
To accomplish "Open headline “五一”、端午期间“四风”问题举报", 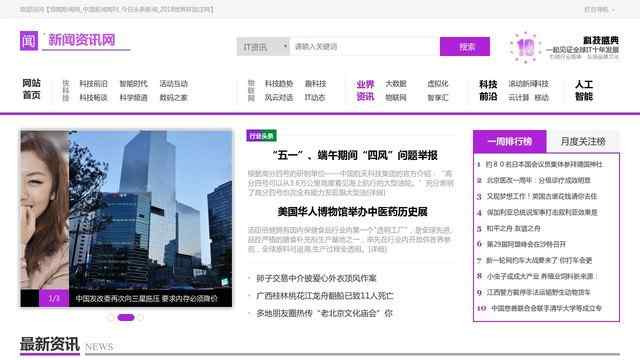I will (355, 155).
